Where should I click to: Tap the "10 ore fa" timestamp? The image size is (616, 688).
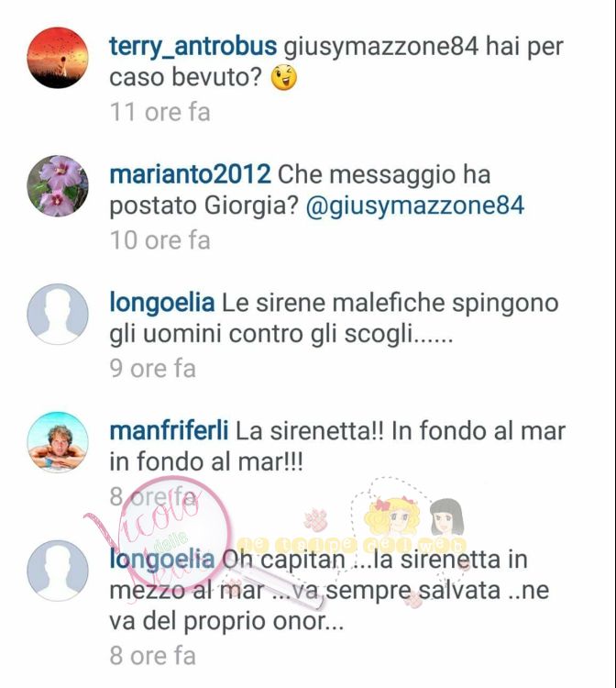[x=160, y=240]
